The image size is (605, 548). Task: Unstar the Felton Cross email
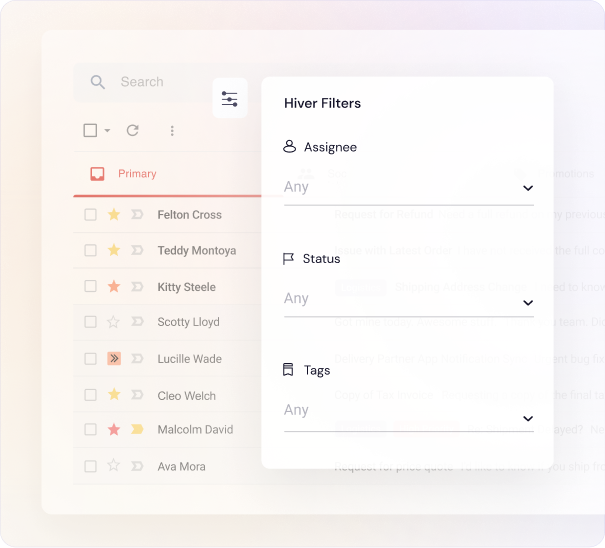pyautogui.click(x=114, y=214)
